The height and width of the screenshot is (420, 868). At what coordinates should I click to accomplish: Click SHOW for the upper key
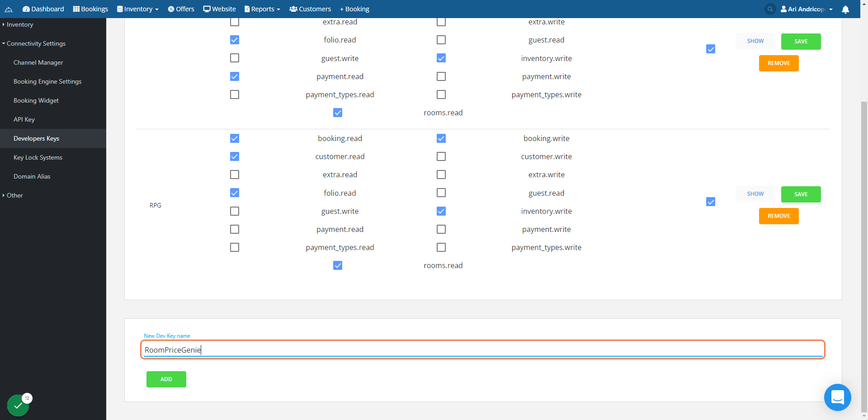pos(755,41)
